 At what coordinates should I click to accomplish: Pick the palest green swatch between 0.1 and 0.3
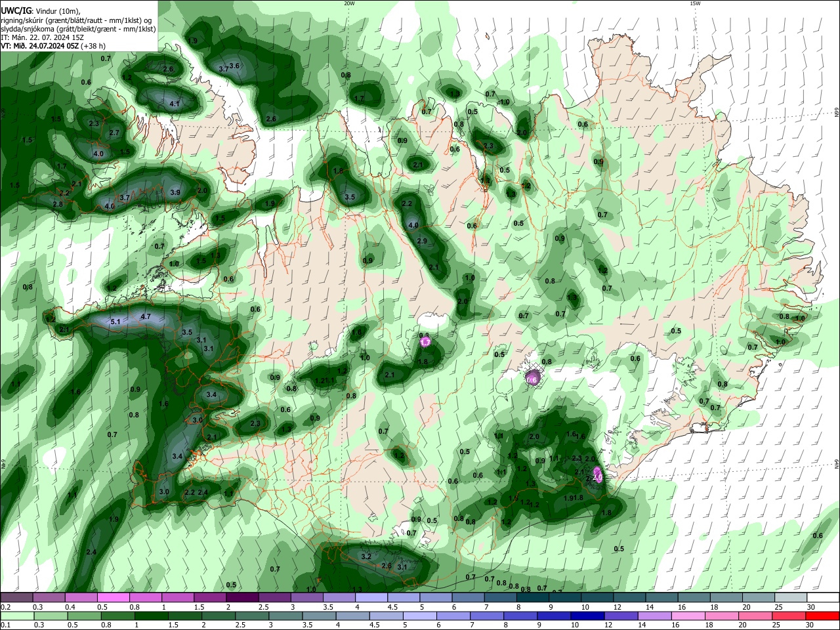click(x=16, y=616)
